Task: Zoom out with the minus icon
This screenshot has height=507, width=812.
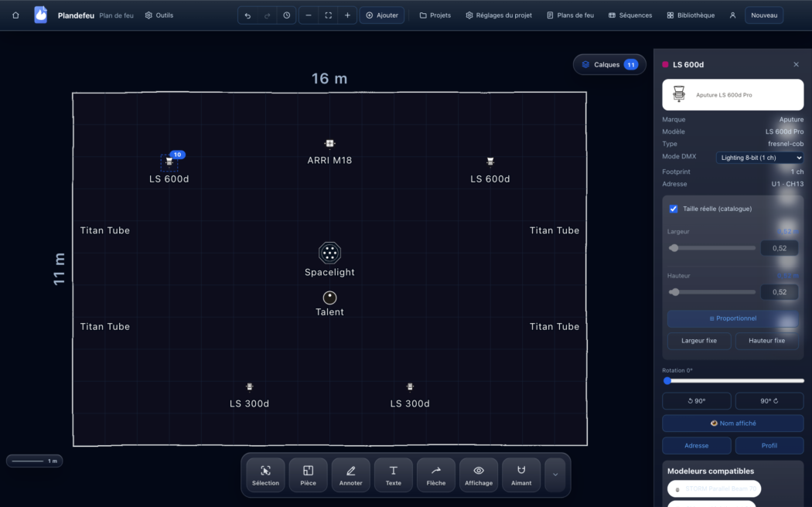Action: click(309, 15)
